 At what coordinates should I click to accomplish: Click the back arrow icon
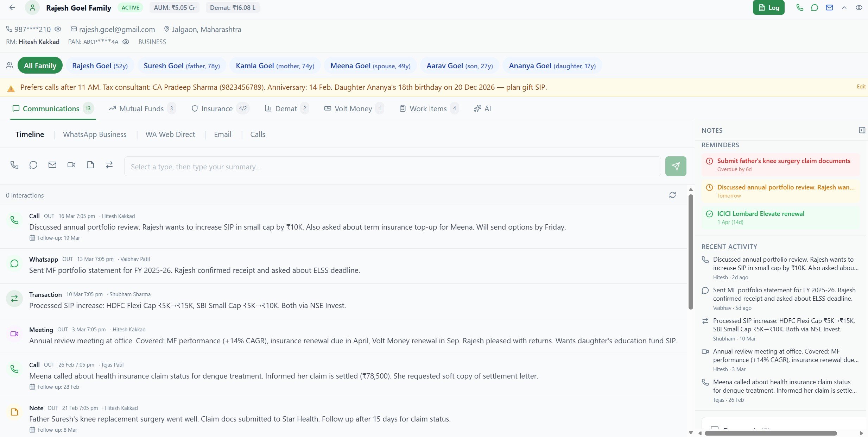(12, 7)
